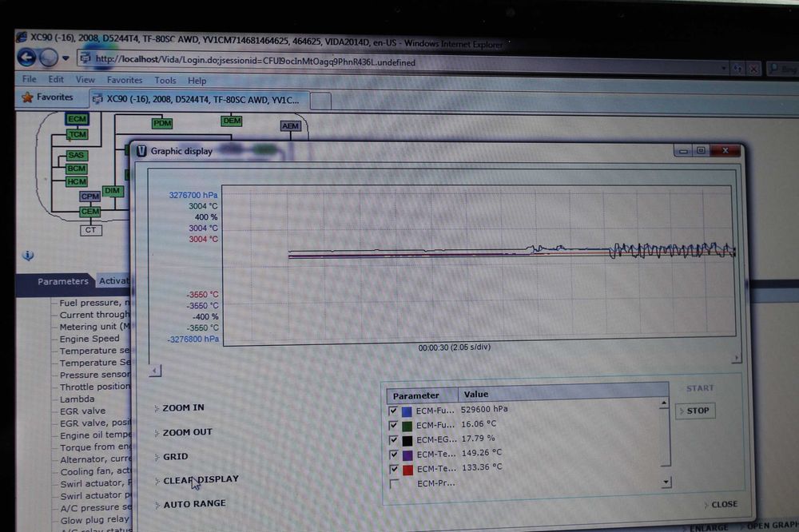Click the CT connector node

pyautogui.click(x=91, y=230)
